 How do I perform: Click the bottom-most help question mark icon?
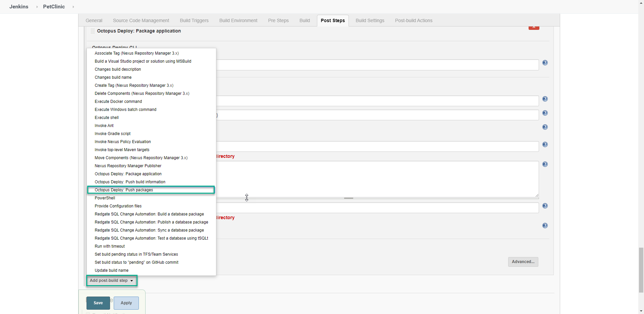tap(545, 226)
